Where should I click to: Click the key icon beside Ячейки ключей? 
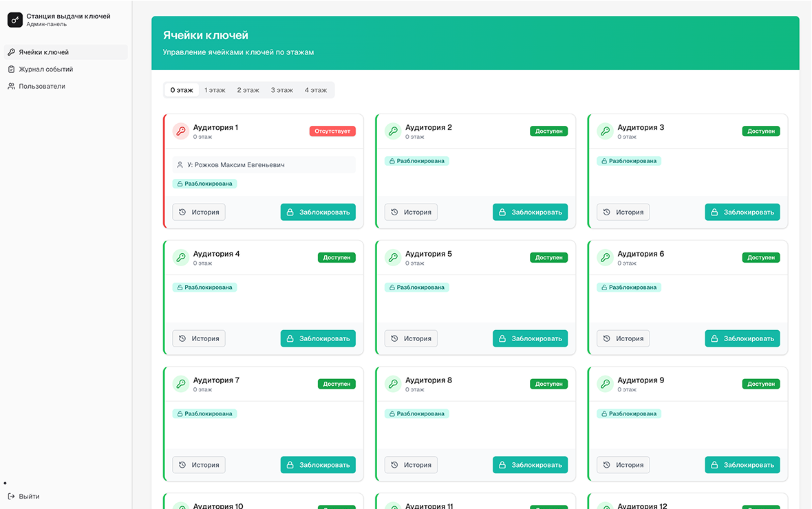tap(12, 52)
